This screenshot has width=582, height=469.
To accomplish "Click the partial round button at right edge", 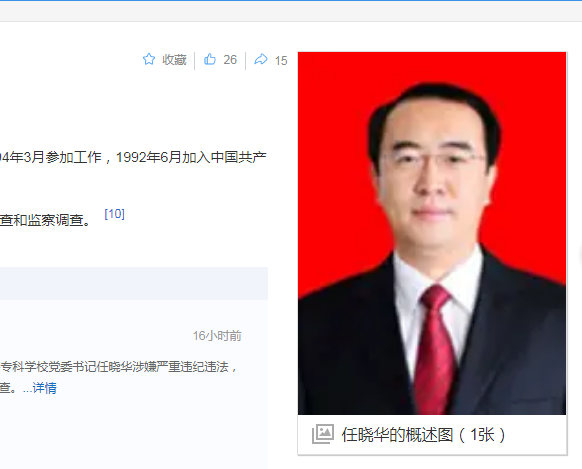I will click(580, 256).
